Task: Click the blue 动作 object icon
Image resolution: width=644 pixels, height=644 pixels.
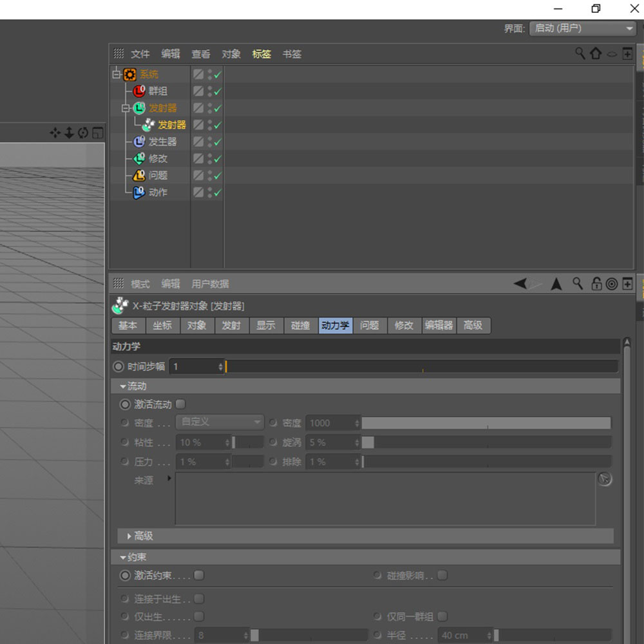Action: [139, 192]
